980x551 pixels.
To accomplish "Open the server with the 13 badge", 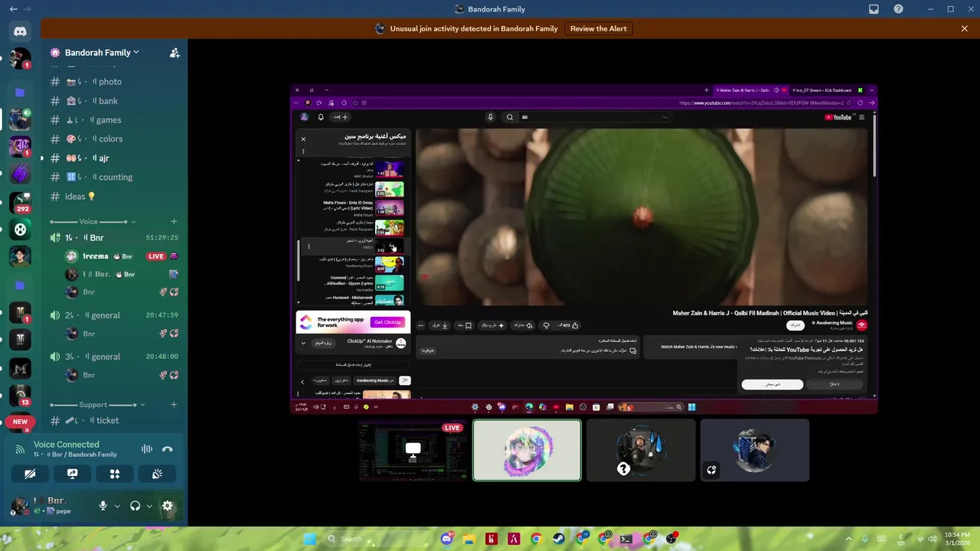I will point(20,395).
